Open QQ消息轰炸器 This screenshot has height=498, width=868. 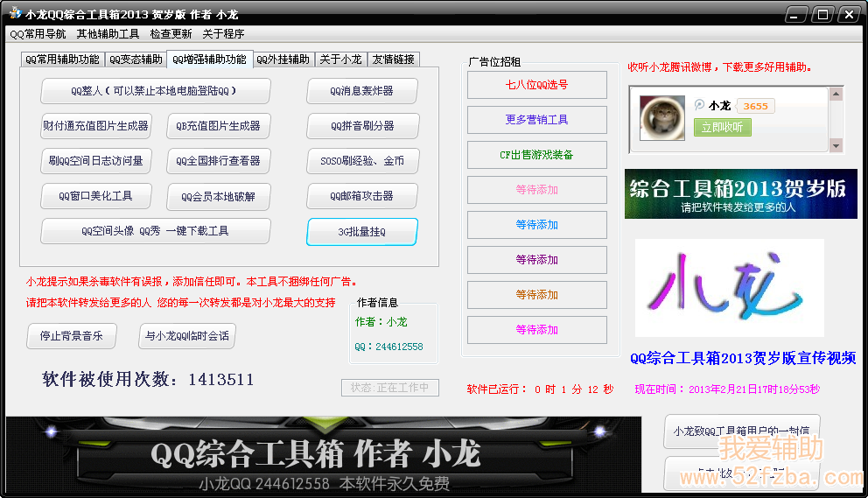(x=362, y=91)
